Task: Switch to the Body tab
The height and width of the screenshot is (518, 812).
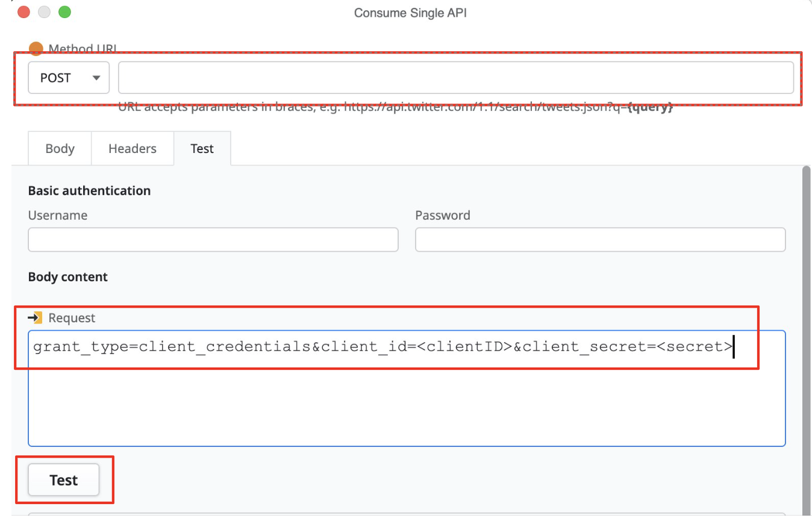Action: (x=59, y=148)
